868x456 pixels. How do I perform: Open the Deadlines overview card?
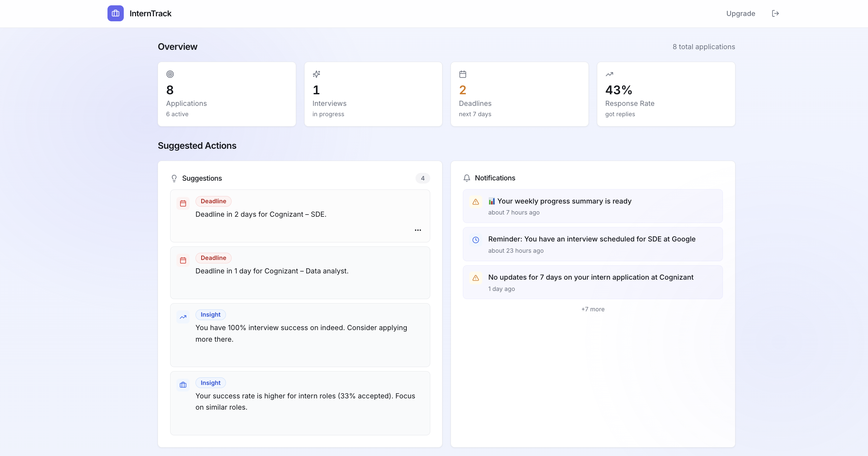519,94
